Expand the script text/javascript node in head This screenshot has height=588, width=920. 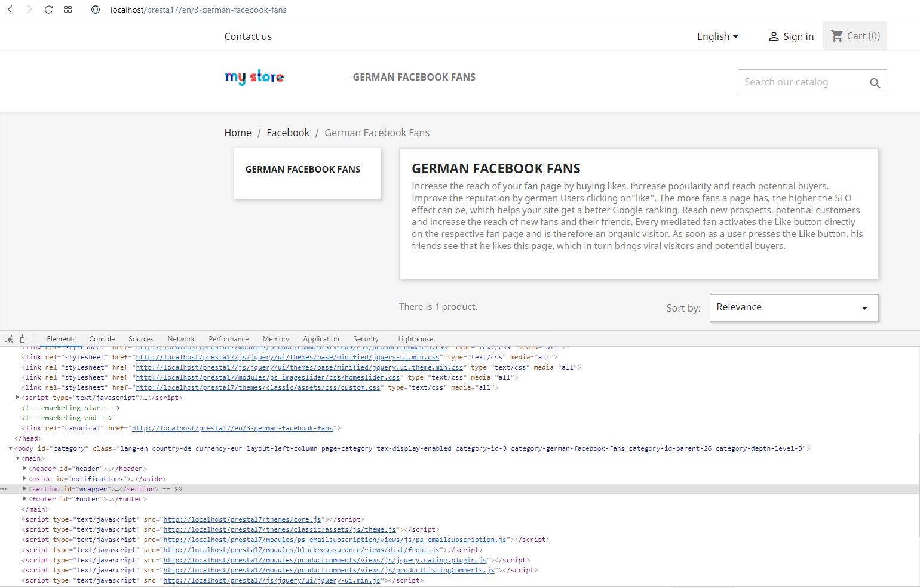pos(18,398)
